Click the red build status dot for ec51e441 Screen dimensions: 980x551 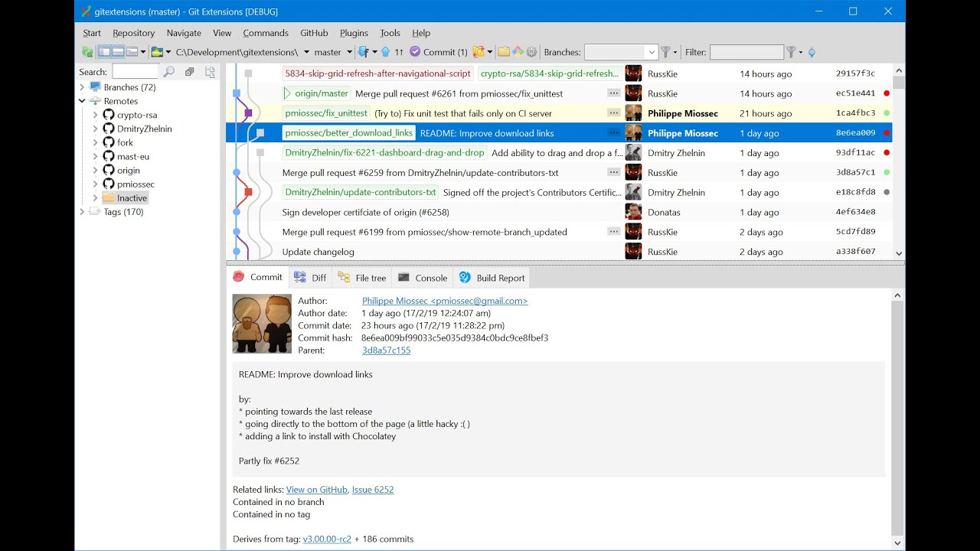point(887,93)
